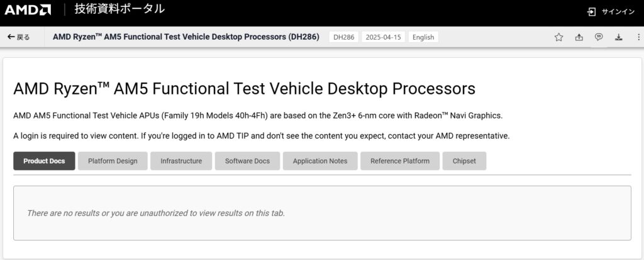Open the three-dot more options menu

[636, 37]
